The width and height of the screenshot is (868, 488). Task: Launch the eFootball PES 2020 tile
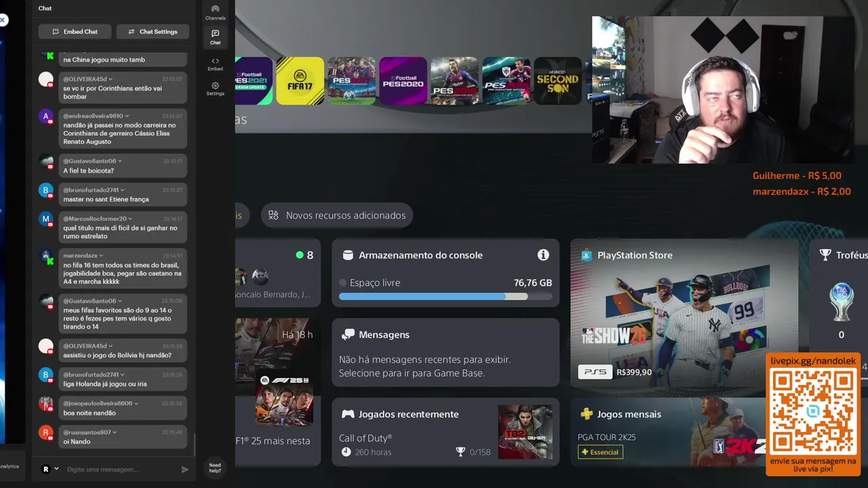tap(403, 81)
